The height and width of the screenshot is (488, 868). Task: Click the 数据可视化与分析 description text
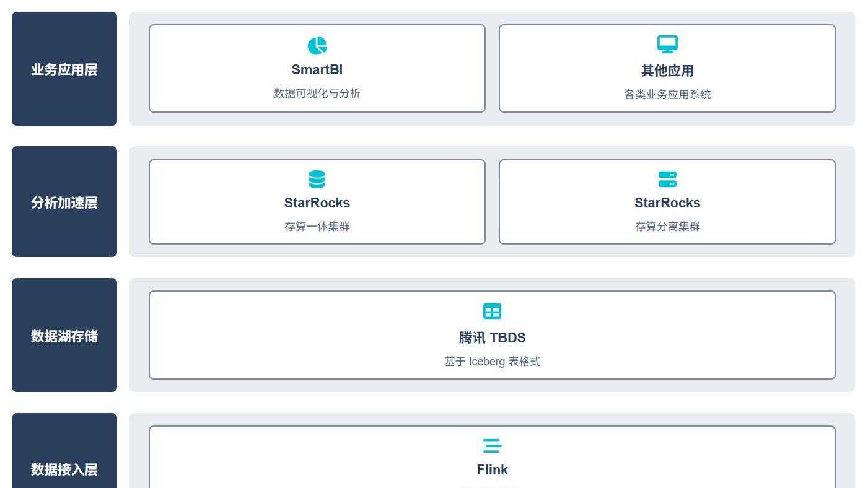click(317, 93)
